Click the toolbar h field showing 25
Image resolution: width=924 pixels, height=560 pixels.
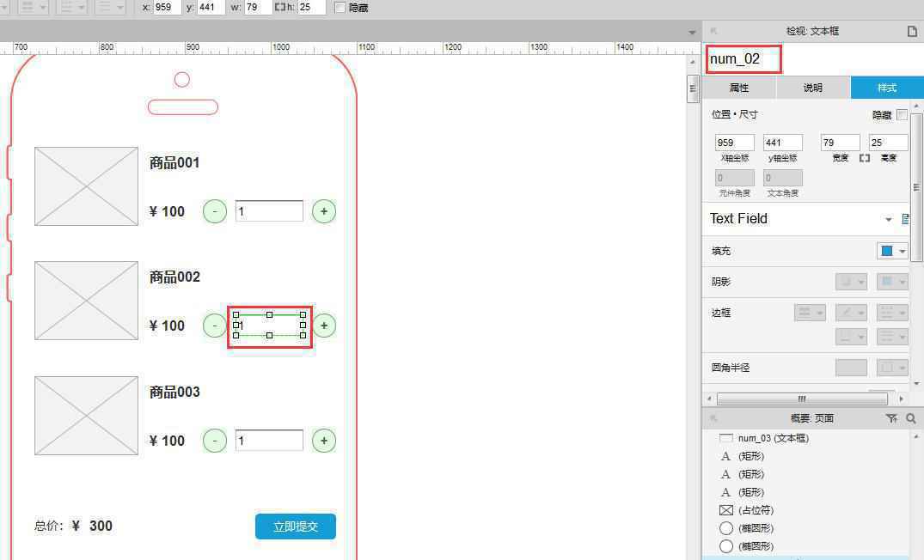[x=311, y=8]
